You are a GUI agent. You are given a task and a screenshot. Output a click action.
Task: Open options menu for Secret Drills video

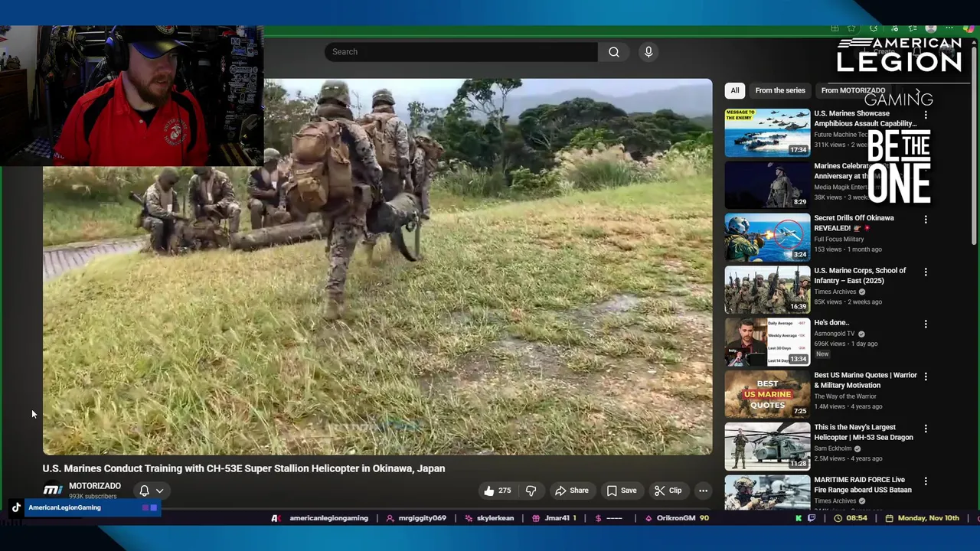[x=926, y=220]
